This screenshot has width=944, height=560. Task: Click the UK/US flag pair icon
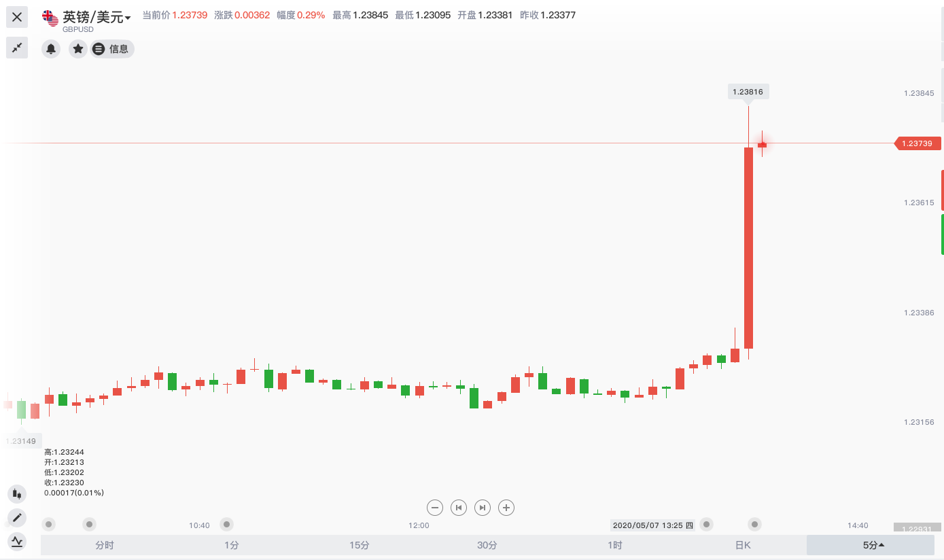50,18
